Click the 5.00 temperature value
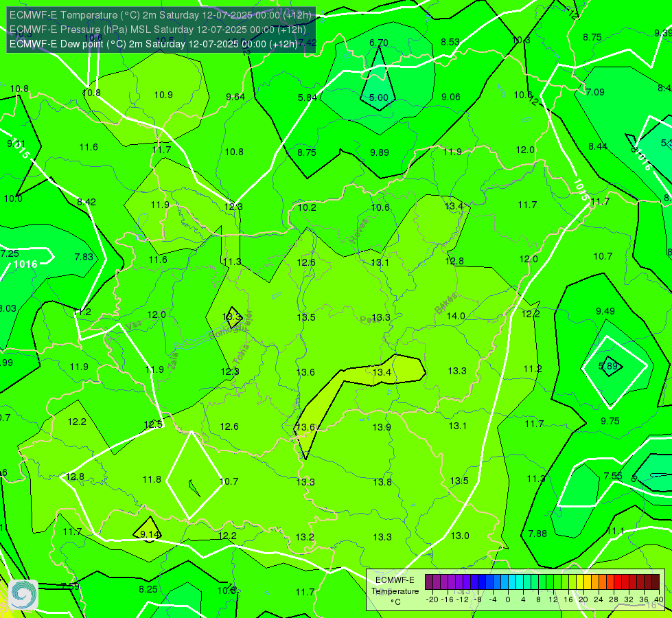 point(379,98)
